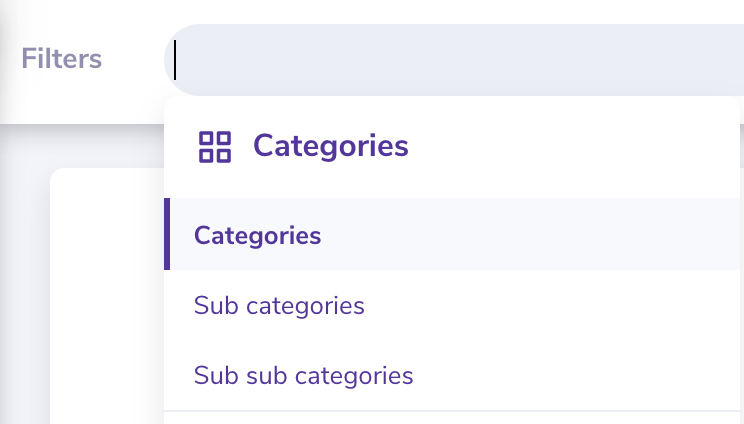Click the white card behind the dropdown
Image resolution: width=744 pixels, height=424 pixels.
pos(107,296)
